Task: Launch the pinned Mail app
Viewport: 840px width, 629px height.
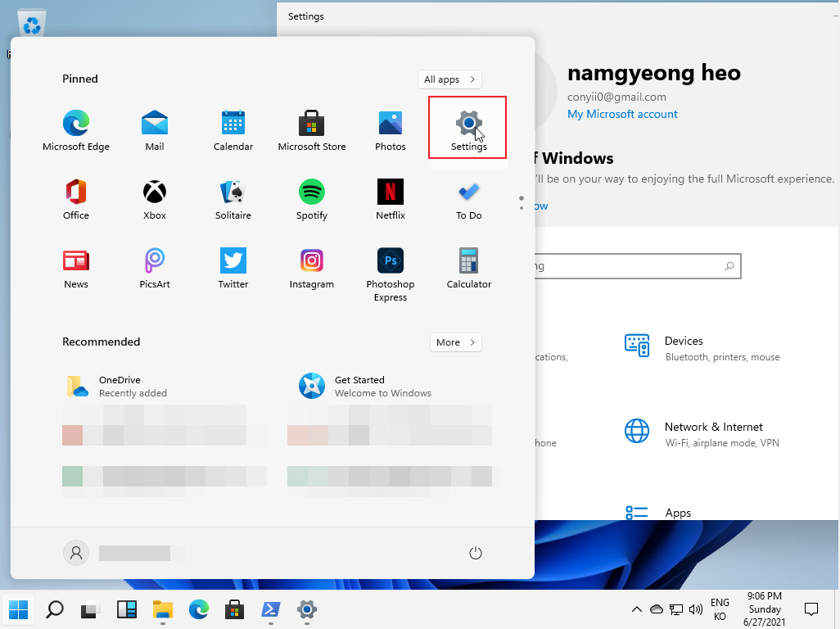Action: coord(154,130)
